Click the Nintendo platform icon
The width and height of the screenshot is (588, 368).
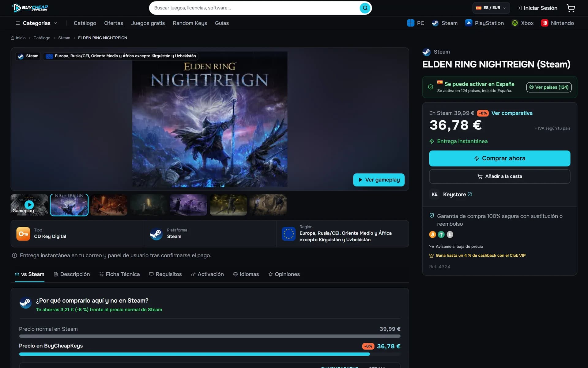click(x=544, y=23)
